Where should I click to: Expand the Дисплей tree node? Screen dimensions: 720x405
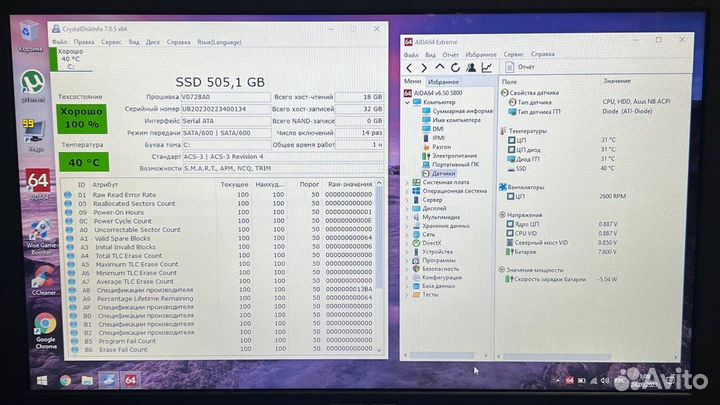tap(406, 208)
